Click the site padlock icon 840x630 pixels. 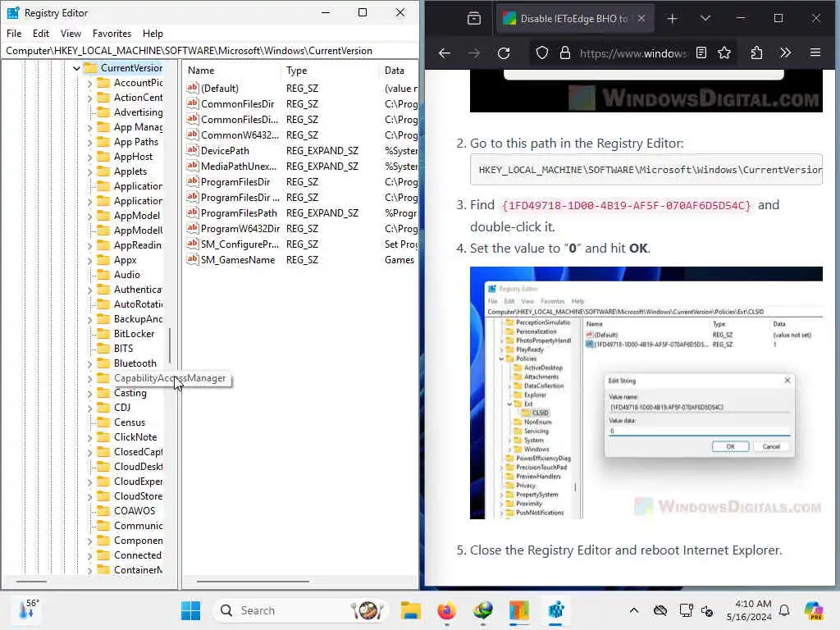point(564,52)
